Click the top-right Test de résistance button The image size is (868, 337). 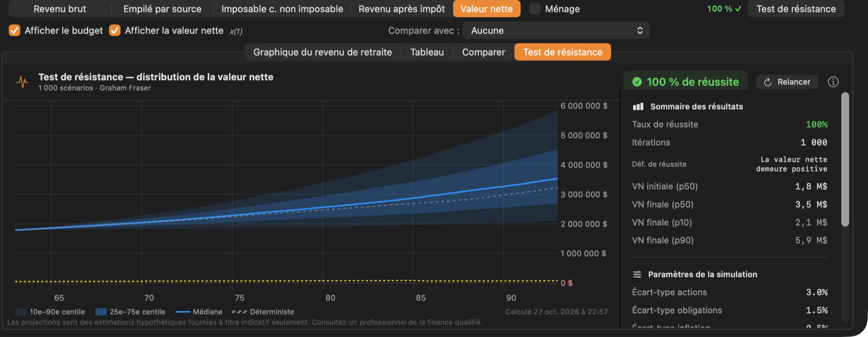coord(796,9)
